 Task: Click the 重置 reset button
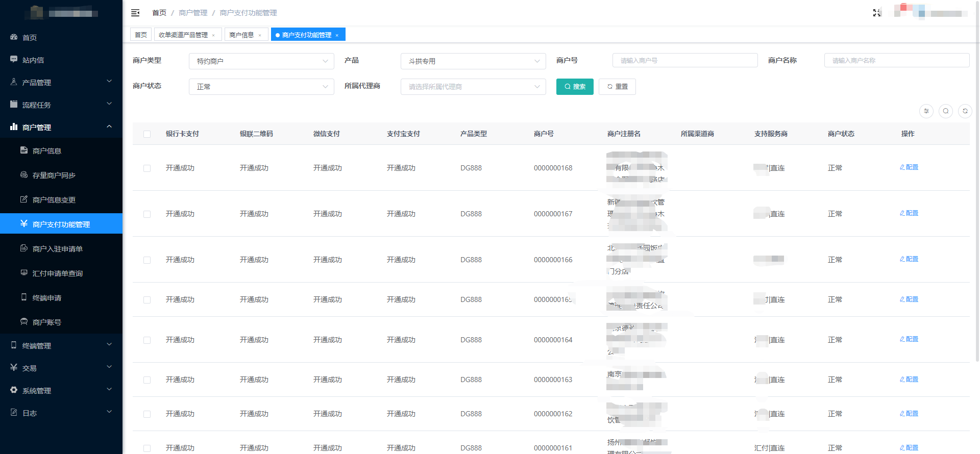tap(617, 87)
